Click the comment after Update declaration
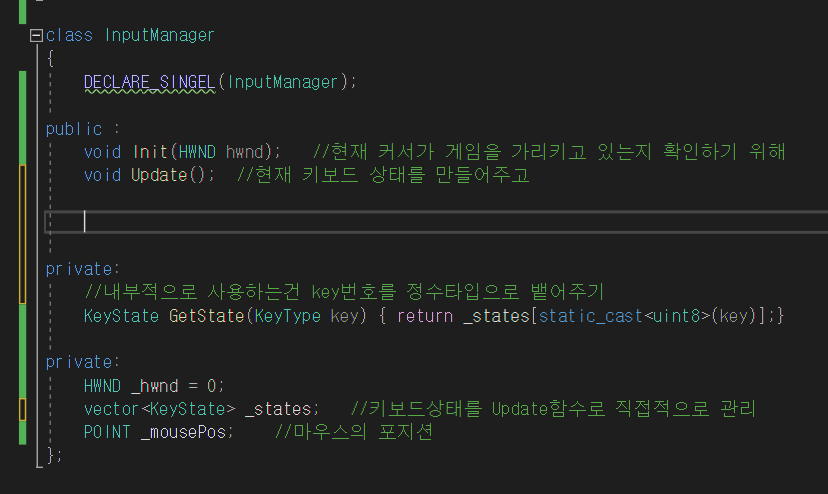This screenshot has width=828, height=494. 383,175
